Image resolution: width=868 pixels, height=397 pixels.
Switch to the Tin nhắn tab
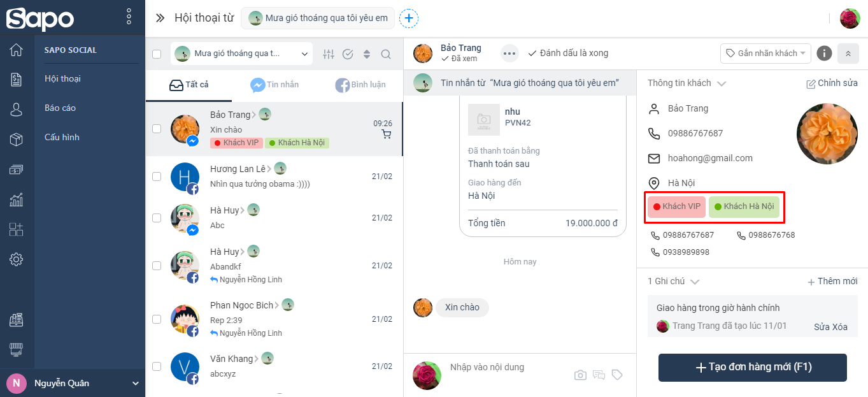coord(274,85)
